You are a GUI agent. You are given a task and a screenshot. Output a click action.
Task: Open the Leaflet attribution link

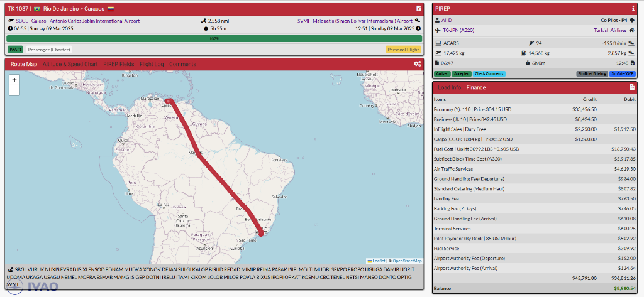click(x=379, y=261)
